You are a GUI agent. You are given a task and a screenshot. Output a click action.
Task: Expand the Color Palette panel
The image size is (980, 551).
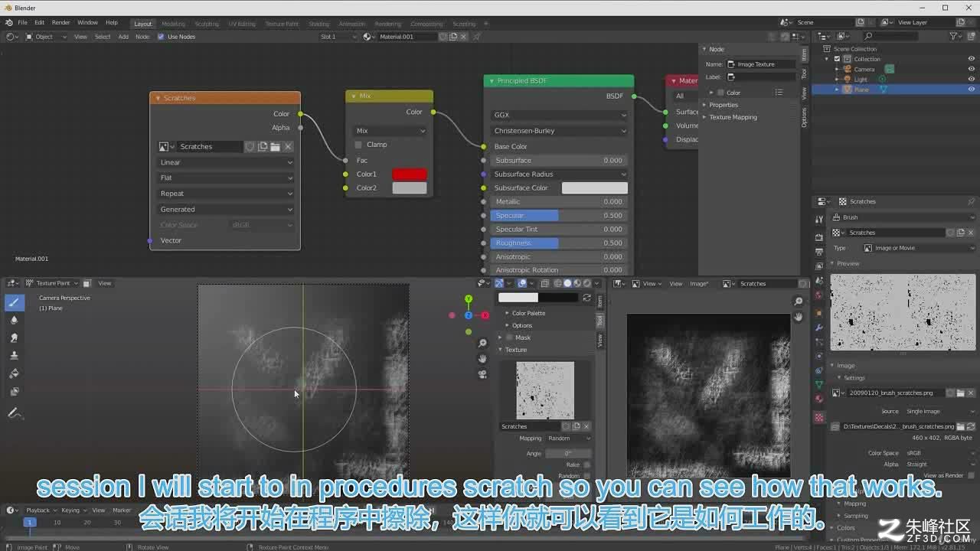pos(528,313)
